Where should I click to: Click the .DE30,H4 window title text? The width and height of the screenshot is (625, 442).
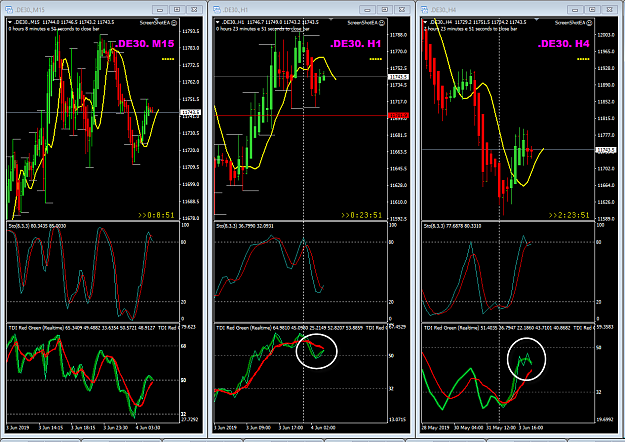coord(444,10)
